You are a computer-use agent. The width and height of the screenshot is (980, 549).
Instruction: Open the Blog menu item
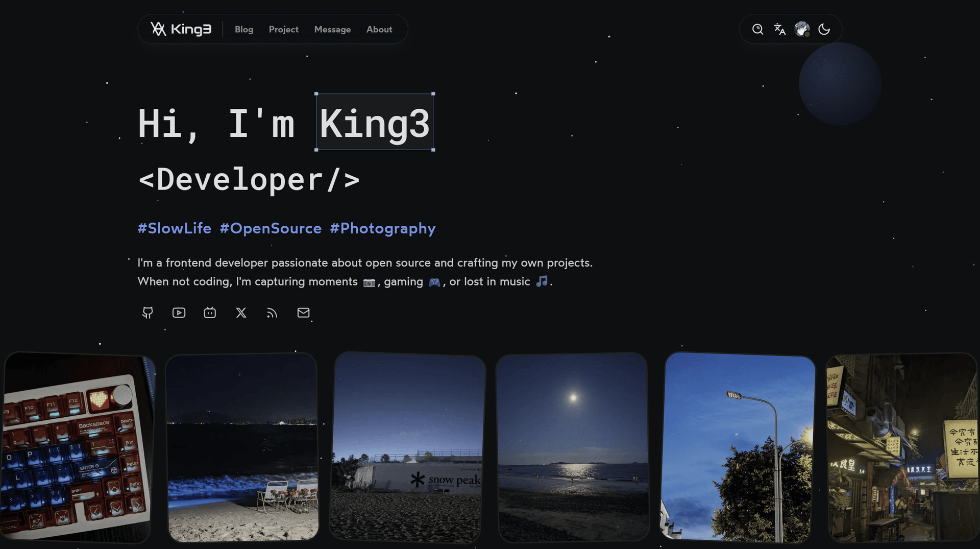[244, 30]
